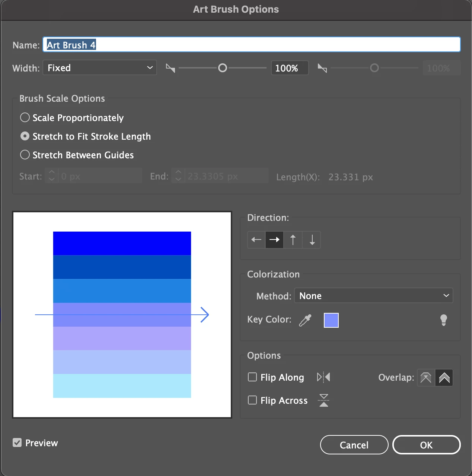Image resolution: width=472 pixels, height=476 pixels.
Task: Toggle the Preview checkbox
Action: [x=17, y=442]
